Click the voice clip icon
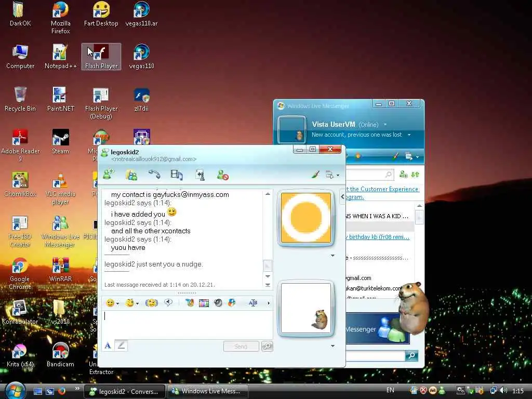 point(168,302)
